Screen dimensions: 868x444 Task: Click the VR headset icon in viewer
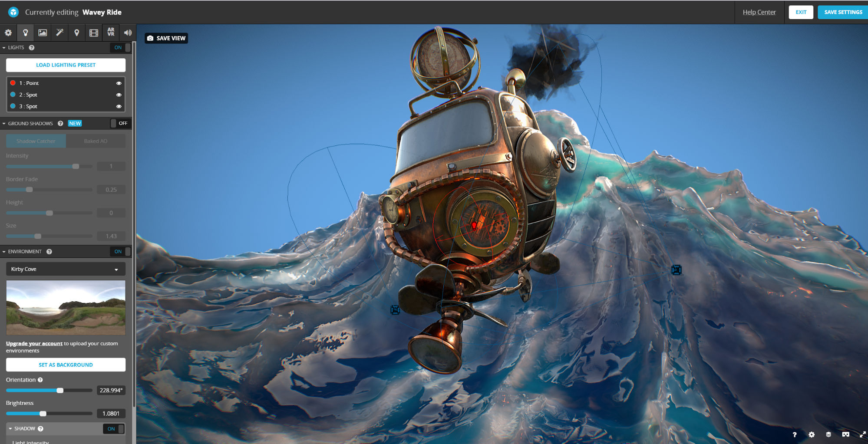(845, 434)
